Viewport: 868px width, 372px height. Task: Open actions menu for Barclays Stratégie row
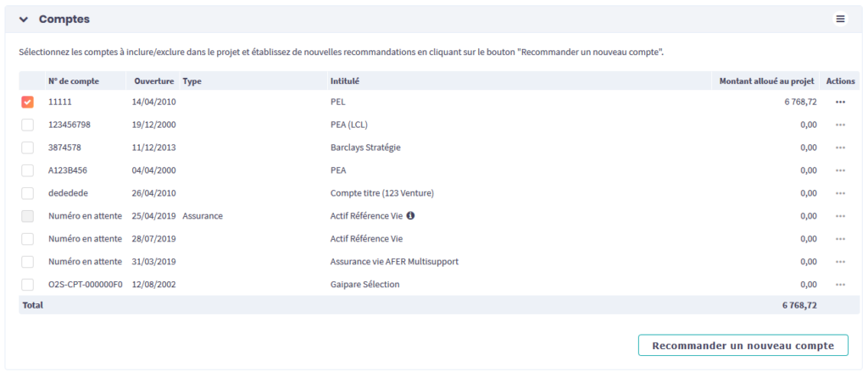(x=840, y=147)
